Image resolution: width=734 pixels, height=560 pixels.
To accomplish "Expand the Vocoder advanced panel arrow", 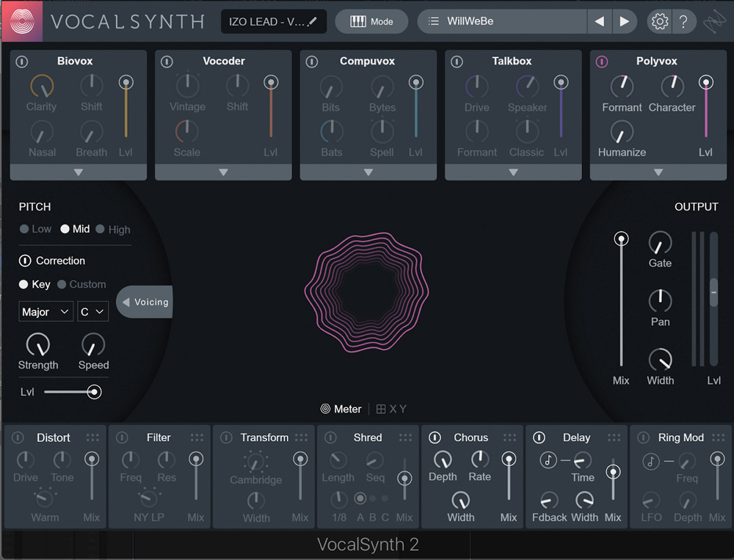I will pos(223,172).
